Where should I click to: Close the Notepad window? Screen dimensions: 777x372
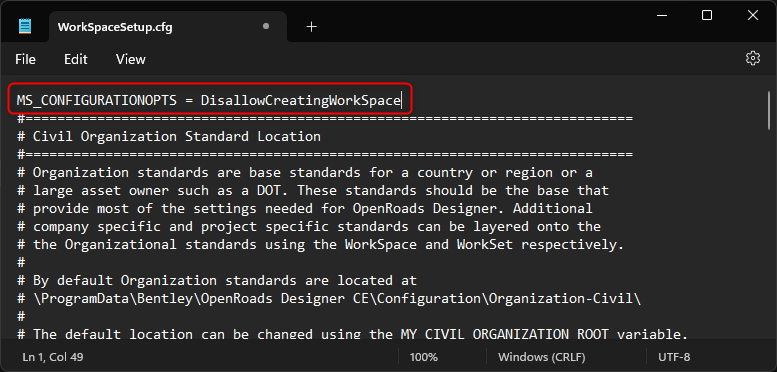752,15
